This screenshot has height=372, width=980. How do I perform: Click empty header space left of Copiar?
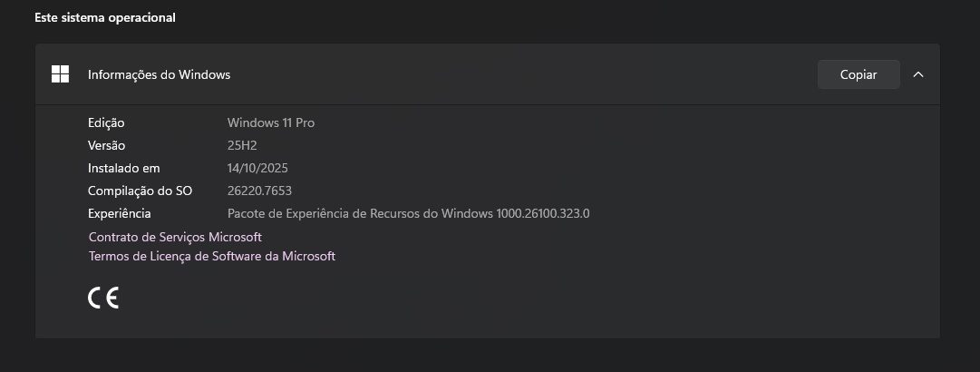pos(544,74)
